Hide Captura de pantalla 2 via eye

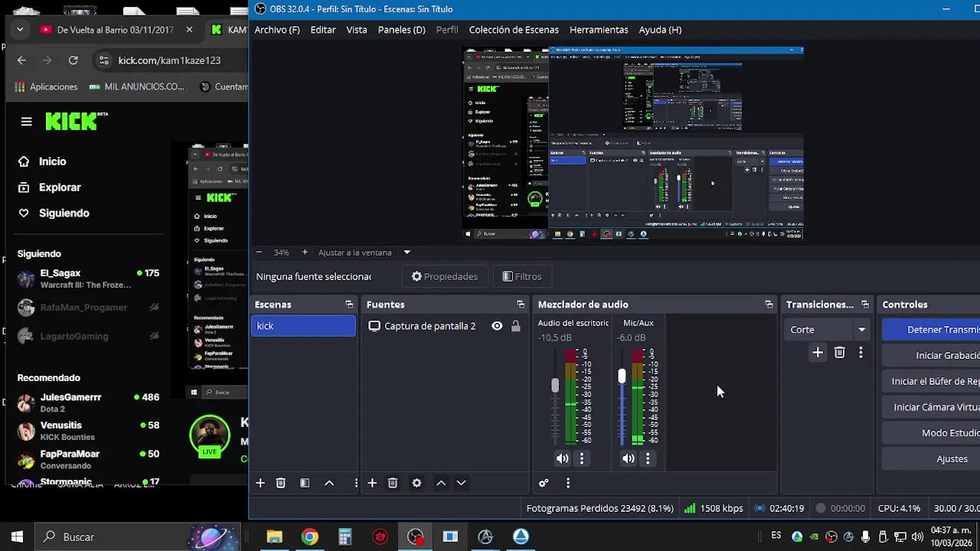click(497, 326)
